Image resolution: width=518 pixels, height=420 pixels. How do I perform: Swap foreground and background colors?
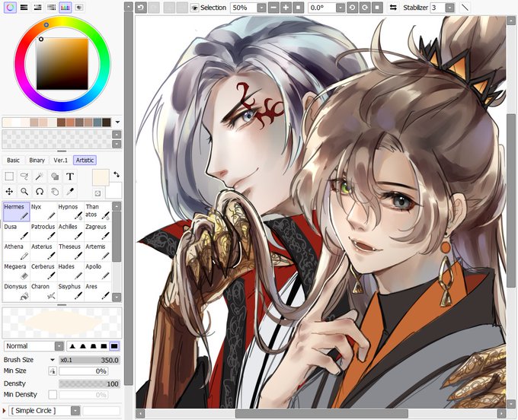coord(117,174)
